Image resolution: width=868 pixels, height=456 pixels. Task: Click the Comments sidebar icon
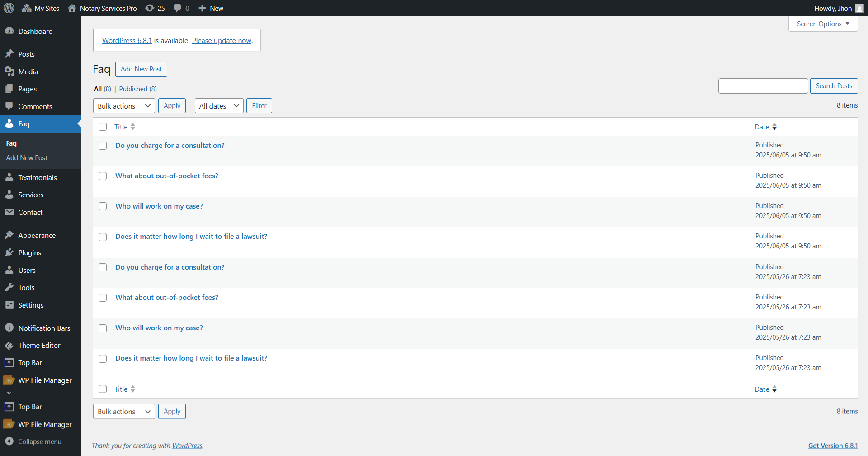tap(9, 106)
